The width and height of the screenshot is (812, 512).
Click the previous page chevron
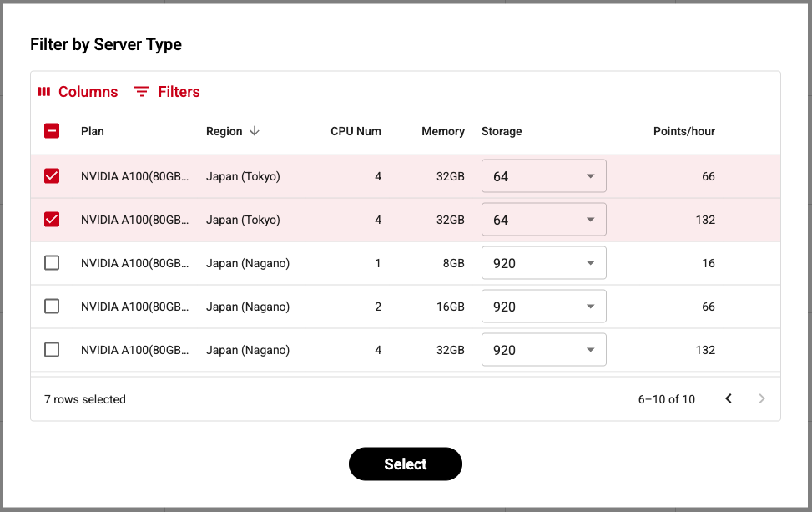(x=729, y=398)
